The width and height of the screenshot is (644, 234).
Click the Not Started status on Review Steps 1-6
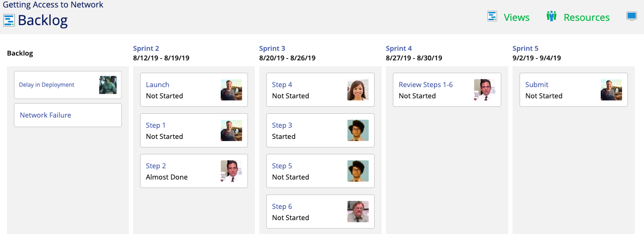417,96
